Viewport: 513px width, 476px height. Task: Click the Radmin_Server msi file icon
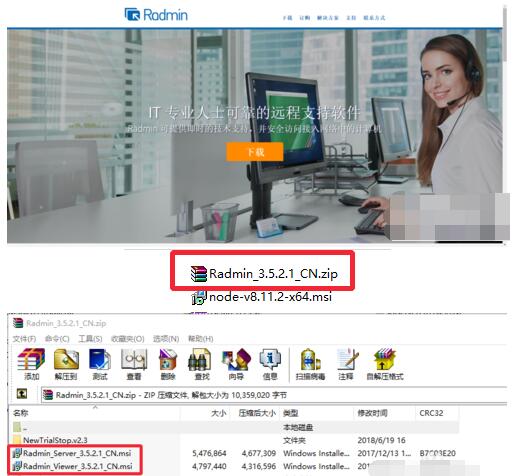pos(16,453)
